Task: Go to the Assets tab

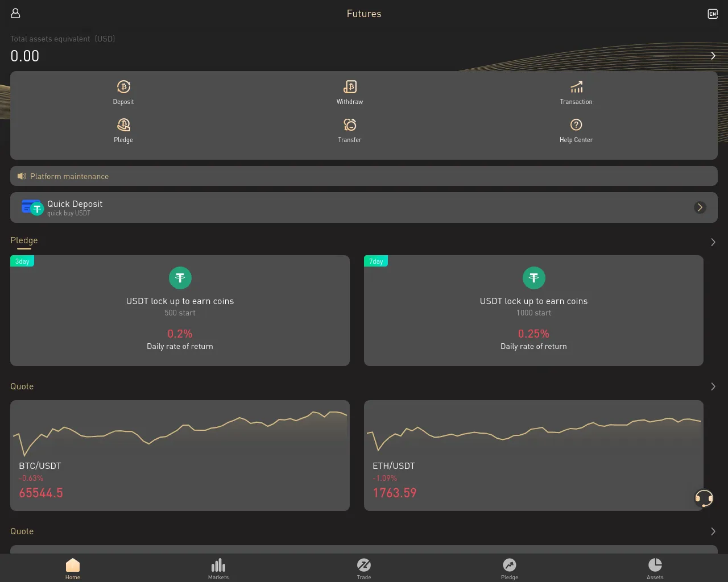Action: (655, 568)
